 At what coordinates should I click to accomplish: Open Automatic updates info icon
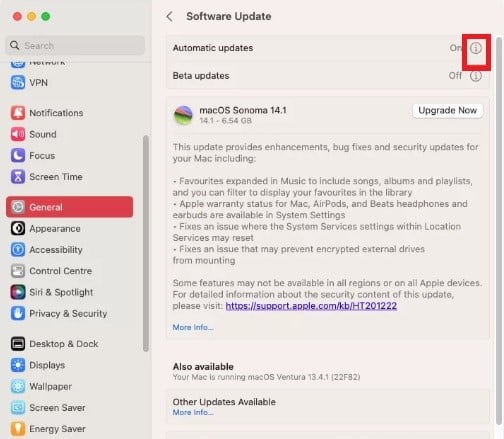476,48
